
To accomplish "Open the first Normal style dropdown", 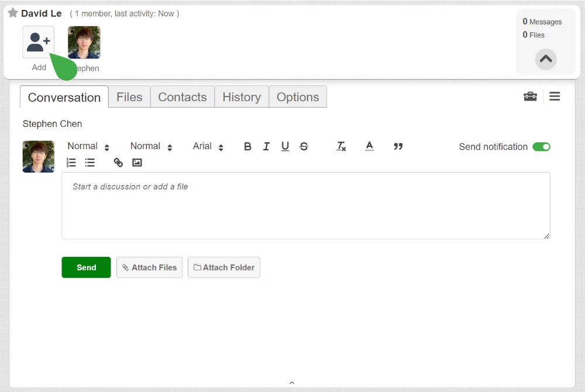I will tap(88, 147).
